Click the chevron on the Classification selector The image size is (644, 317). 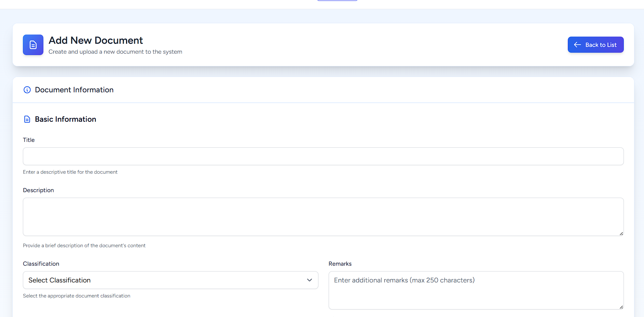click(310, 280)
